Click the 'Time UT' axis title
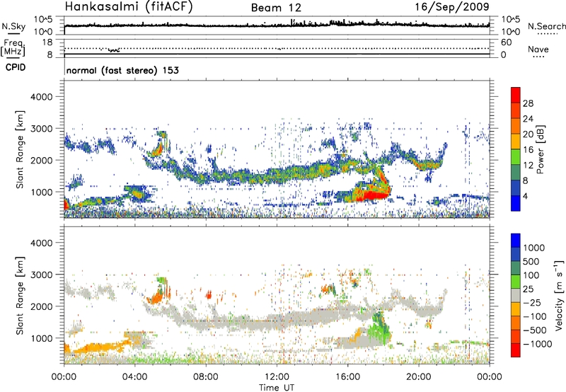The height and width of the screenshot is (392, 566). pyautogui.click(x=277, y=388)
